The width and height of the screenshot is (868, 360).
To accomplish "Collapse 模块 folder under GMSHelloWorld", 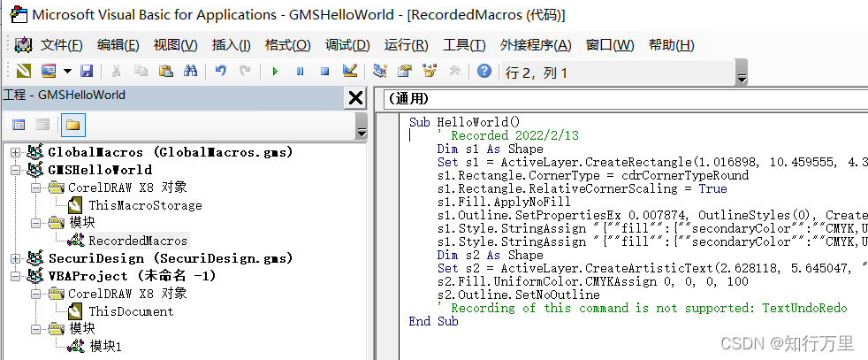I will point(36,223).
